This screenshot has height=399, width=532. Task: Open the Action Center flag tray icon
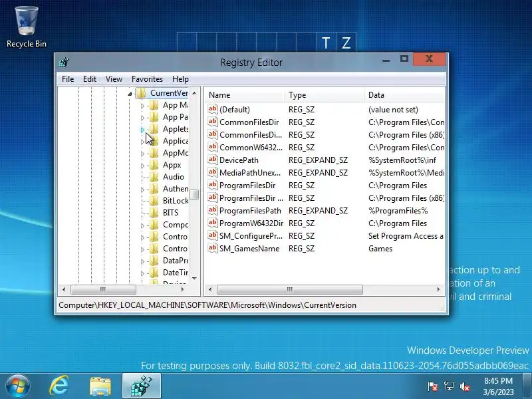tap(433, 386)
